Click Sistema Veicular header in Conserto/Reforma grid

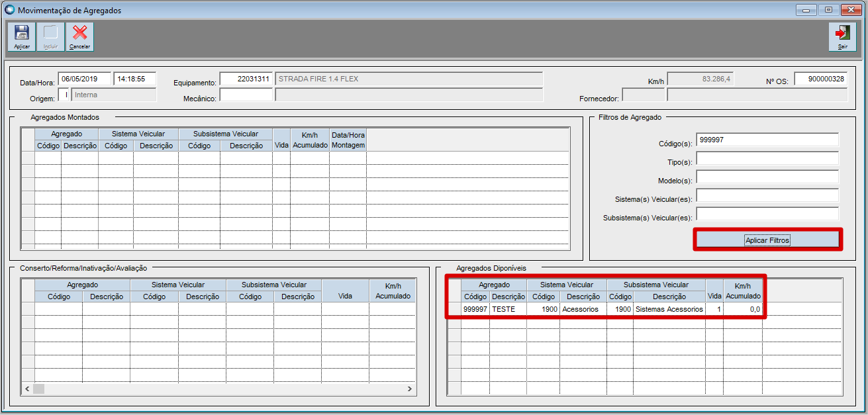(x=178, y=285)
